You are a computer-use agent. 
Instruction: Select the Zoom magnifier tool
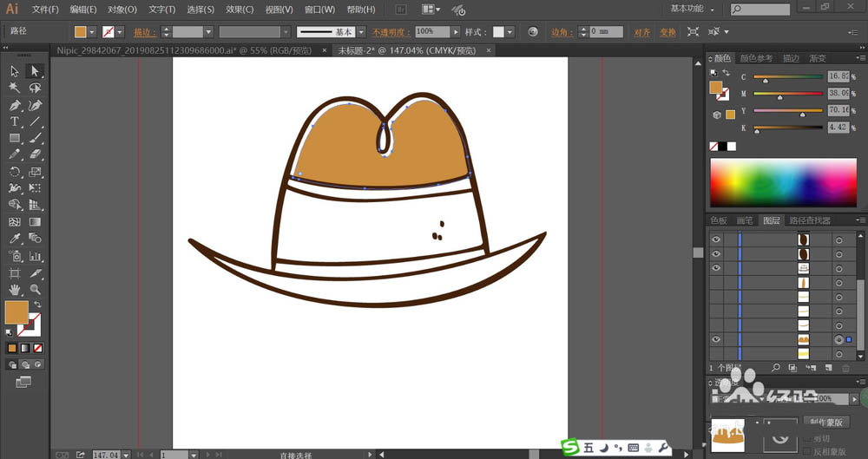(x=35, y=289)
